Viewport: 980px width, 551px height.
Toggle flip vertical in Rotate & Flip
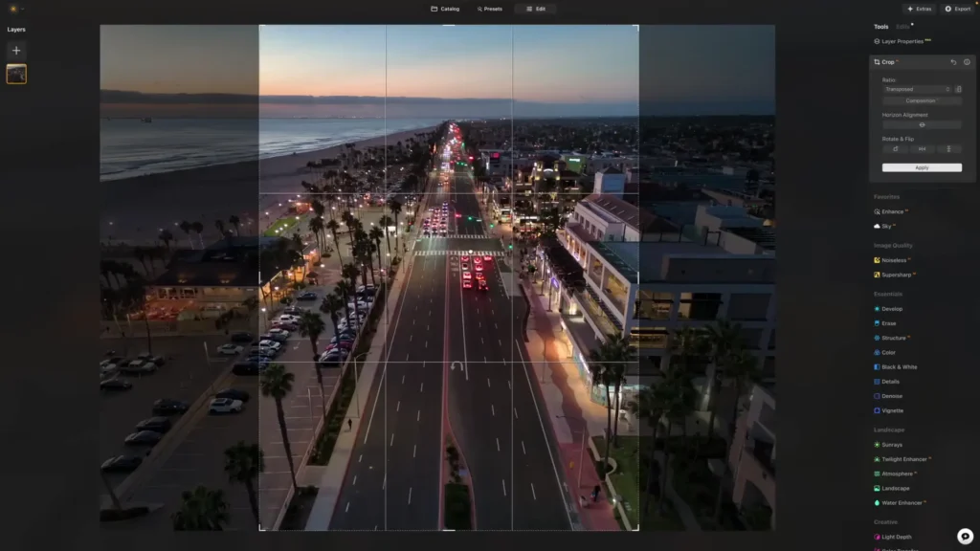point(947,148)
